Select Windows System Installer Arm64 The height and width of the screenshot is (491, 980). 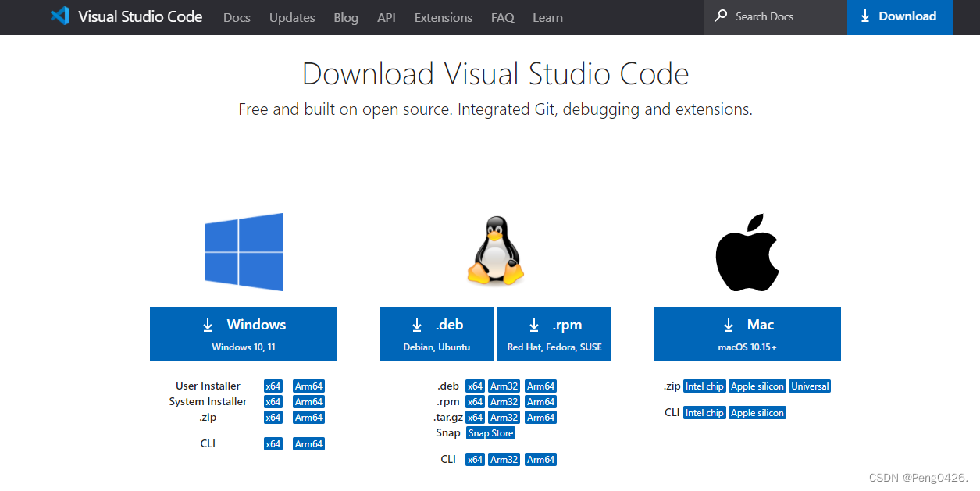(308, 402)
